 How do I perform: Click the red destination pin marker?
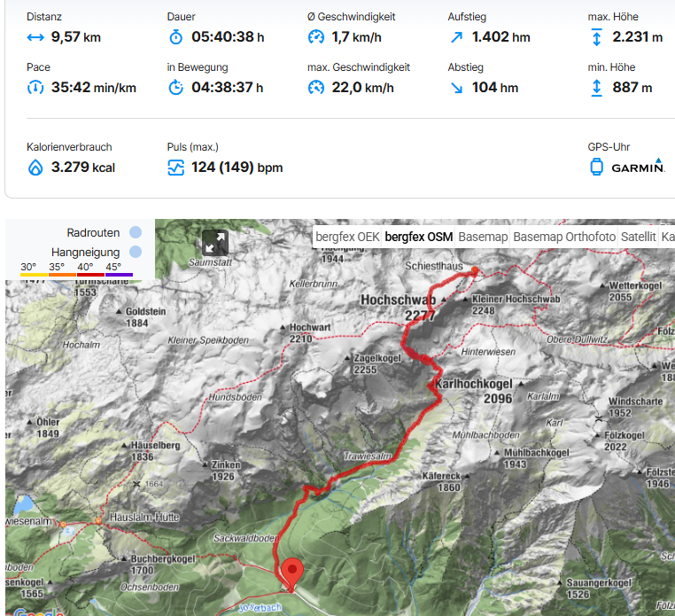click(292, 574)
